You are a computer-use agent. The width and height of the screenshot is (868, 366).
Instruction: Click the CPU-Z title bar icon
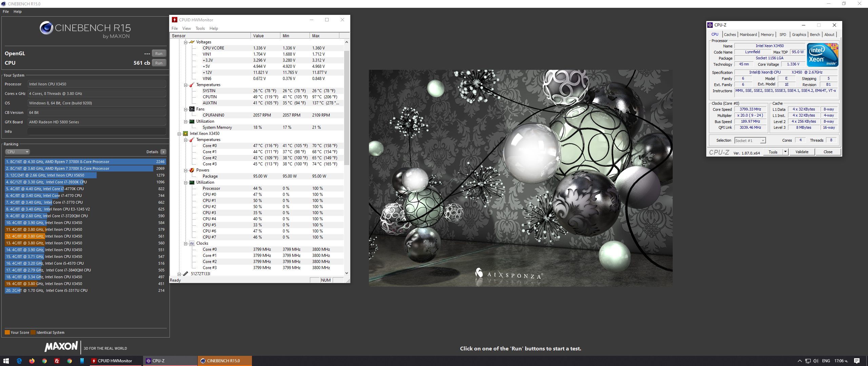(710, 25)
